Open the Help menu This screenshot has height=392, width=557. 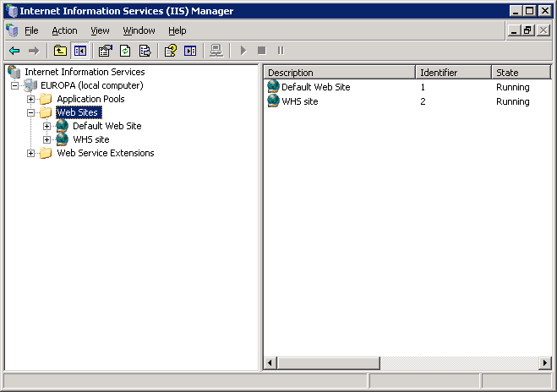177,31
